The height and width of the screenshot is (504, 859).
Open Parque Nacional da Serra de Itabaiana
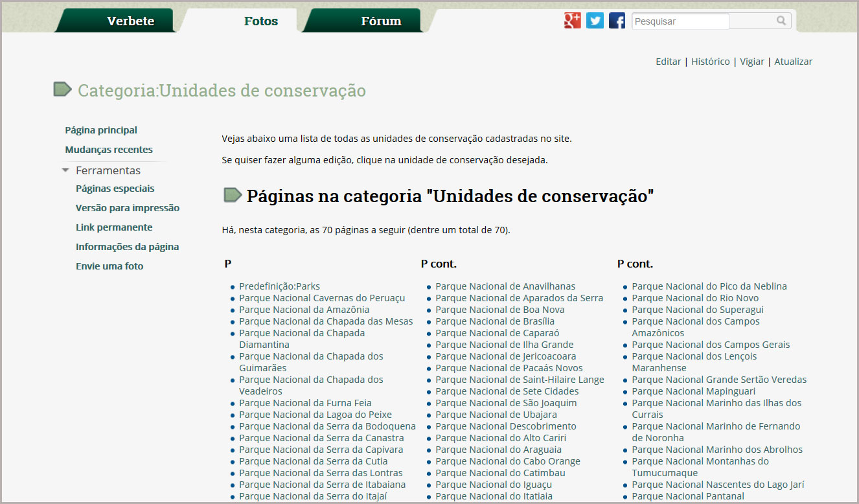point(322,485)
